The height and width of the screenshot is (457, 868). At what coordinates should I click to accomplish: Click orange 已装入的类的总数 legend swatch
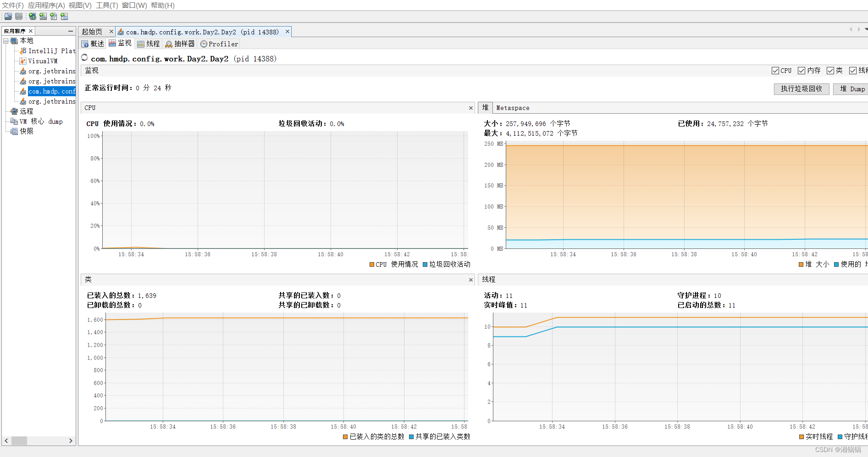pos(345,437)
